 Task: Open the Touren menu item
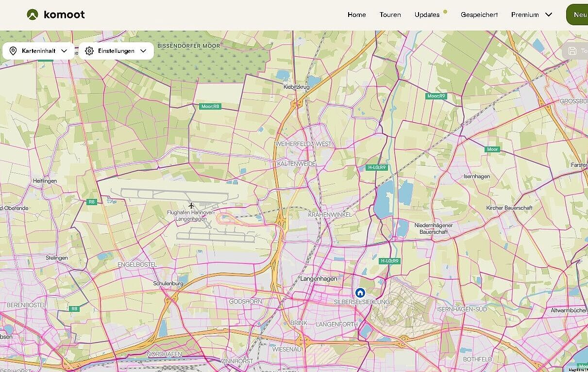click(x=390, y=15)
